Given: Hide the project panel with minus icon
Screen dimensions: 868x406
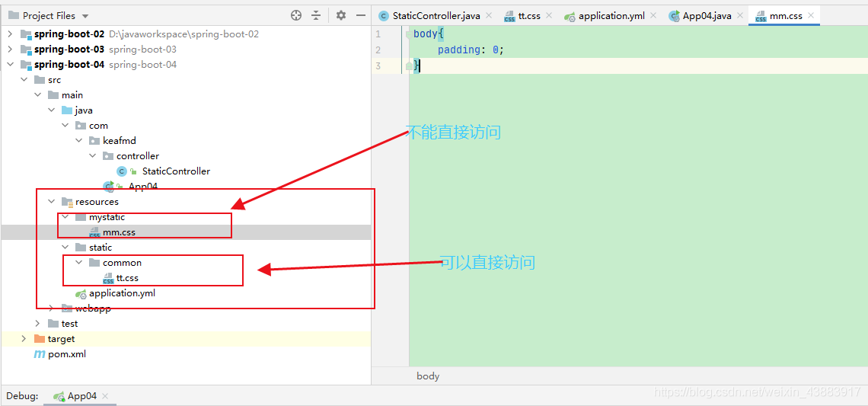Looking at the screenshot, I should click(360, 15).
